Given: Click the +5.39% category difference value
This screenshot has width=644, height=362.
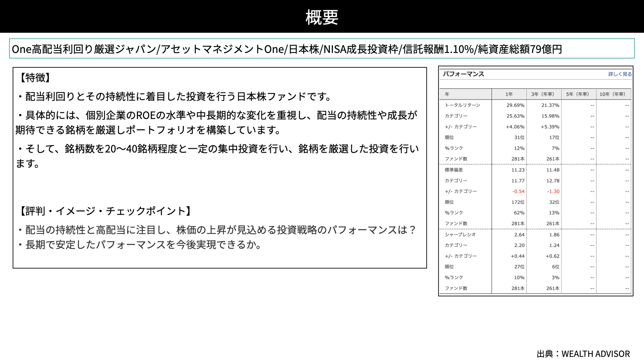Looking at the screenshot, I should 550,127.
